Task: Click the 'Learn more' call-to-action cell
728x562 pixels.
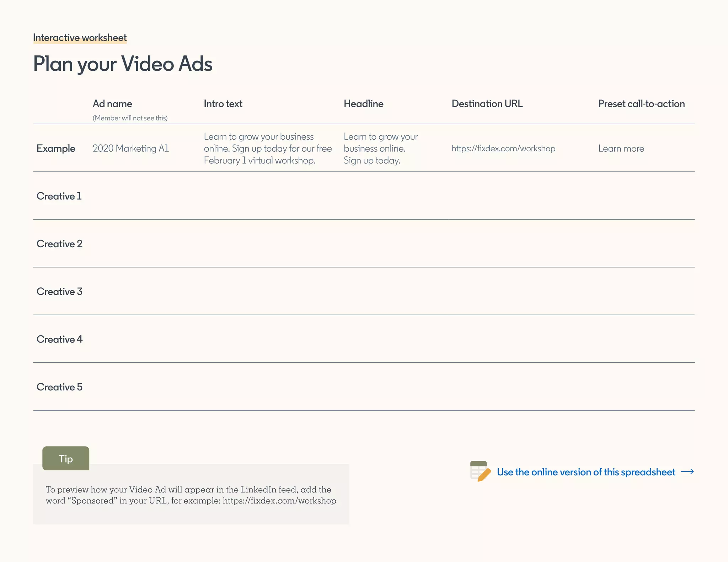Action: (x=621, y=148)
